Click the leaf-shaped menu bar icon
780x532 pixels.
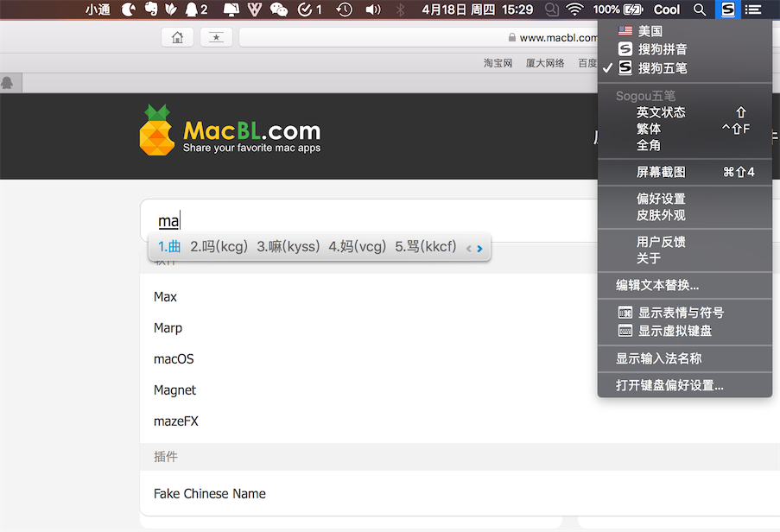171,9
